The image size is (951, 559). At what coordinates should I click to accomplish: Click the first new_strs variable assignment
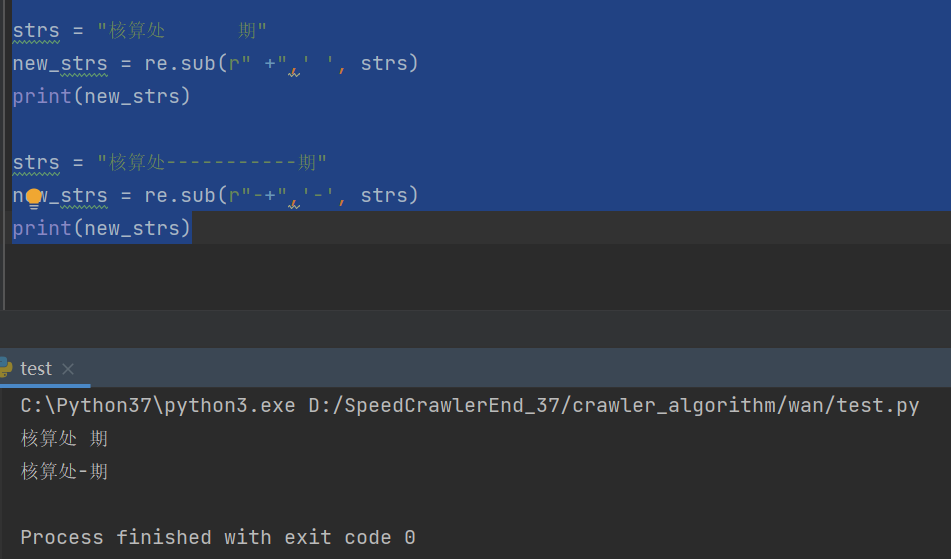point(60,63)
